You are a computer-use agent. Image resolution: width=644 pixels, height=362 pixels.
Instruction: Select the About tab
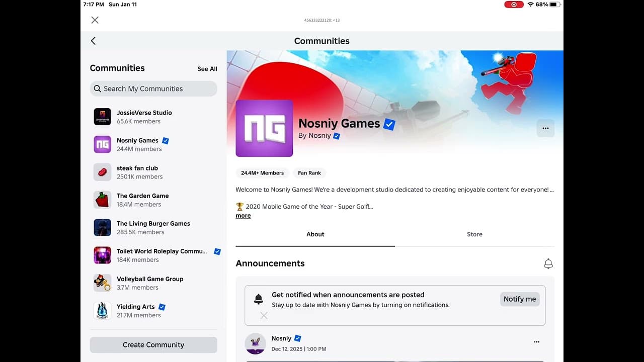[x=315, y=234]
